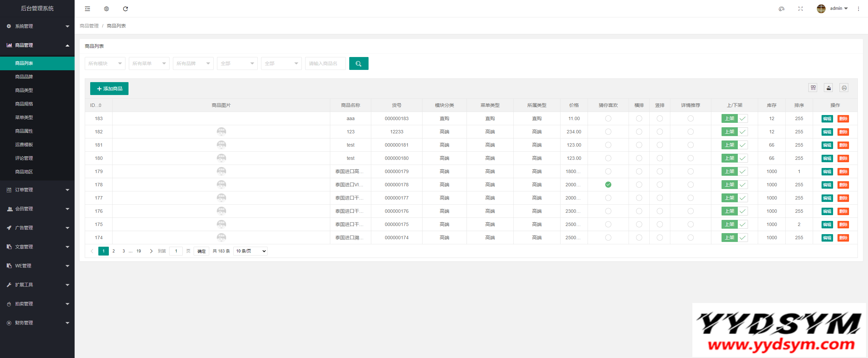
Task: Click the globe website icon in header
Action: click(x=106, y=9)
